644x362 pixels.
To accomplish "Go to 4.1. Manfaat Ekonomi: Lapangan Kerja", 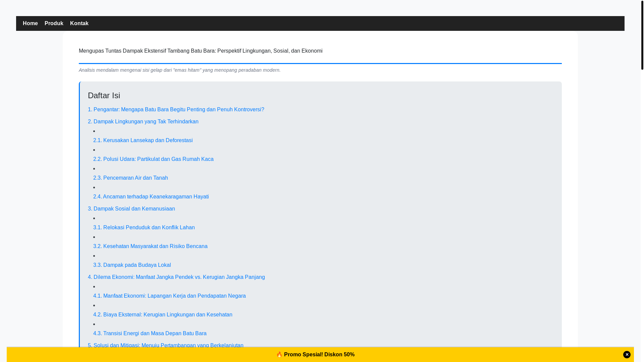I will pos(169,296).
